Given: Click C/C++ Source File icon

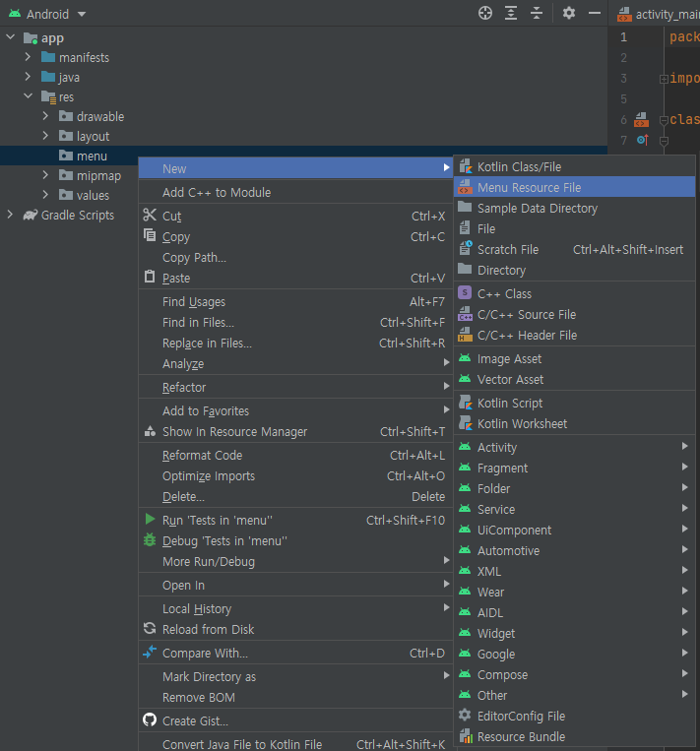Looking at the screenshot, I should pos(465,314).
